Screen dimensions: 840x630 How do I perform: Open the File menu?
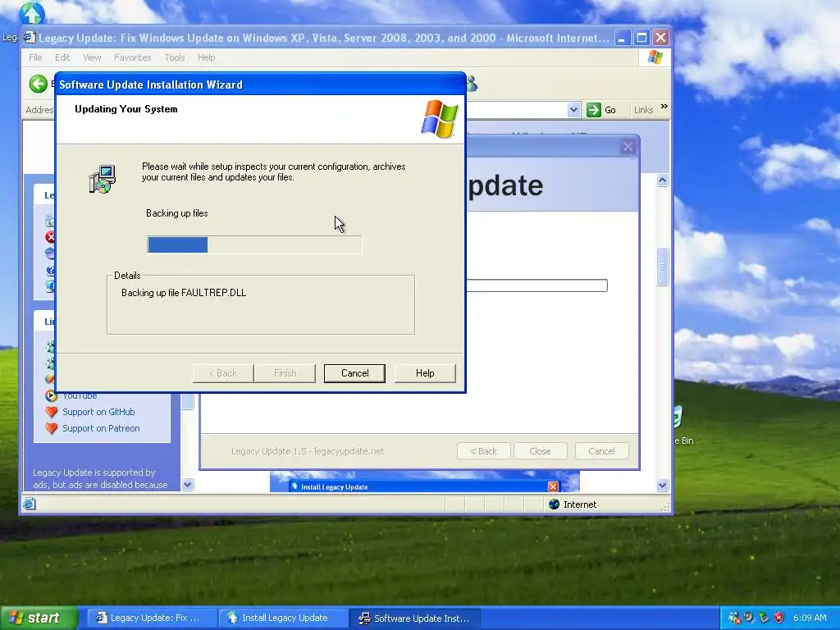point(35,57)
